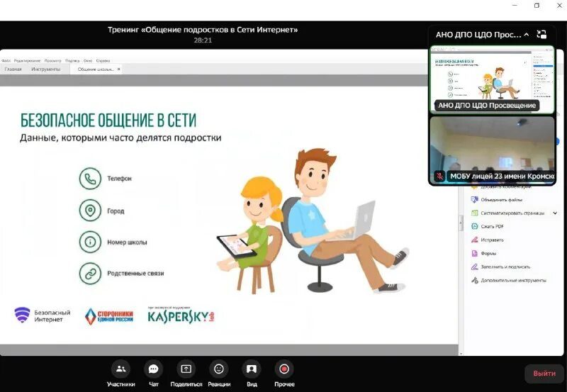This screenshot has height=392, width=567.
Task: Select МОБУ лицей 23 camera thumbnail
Action: 492,150
